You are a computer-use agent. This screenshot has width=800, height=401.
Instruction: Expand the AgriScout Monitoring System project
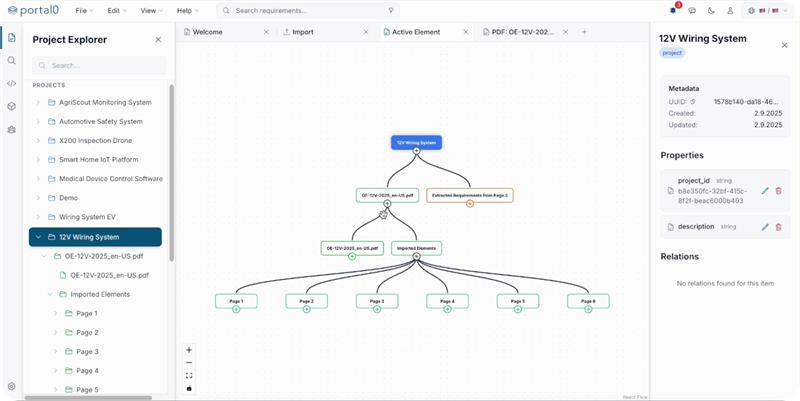point(38,103)
